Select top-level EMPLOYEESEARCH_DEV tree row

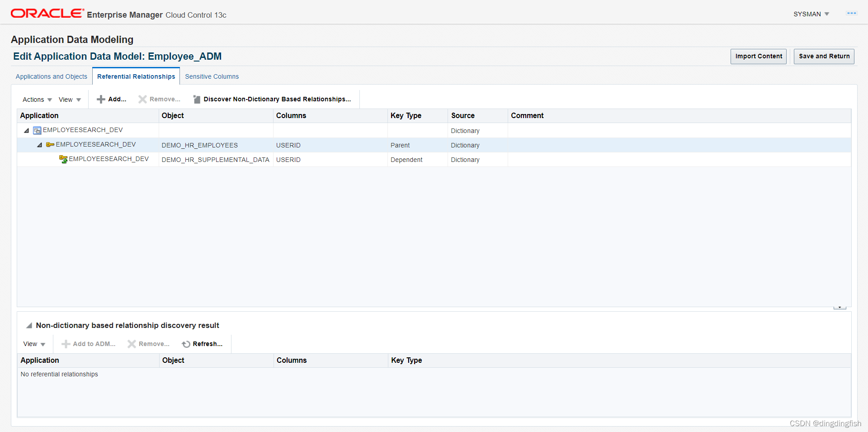point(434,130)
